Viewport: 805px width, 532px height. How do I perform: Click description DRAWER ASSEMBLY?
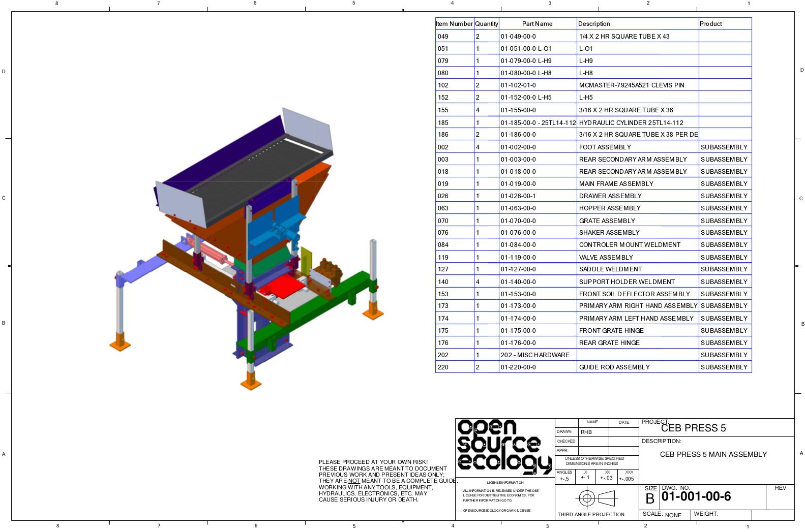tap(610, 196)
